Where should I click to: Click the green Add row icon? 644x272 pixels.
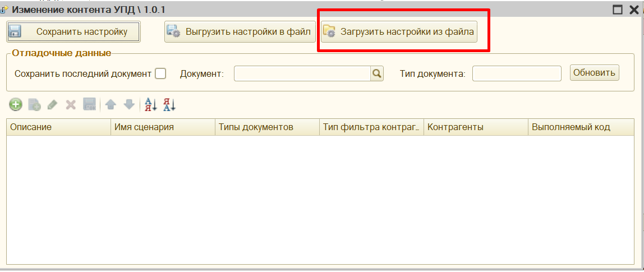point(16,104)
